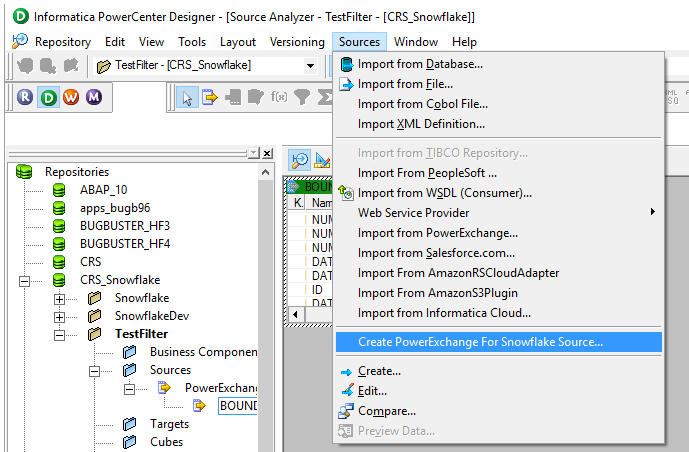Open the Repository Manager (R) icon

pyautogui.click(x=27, y=97)
